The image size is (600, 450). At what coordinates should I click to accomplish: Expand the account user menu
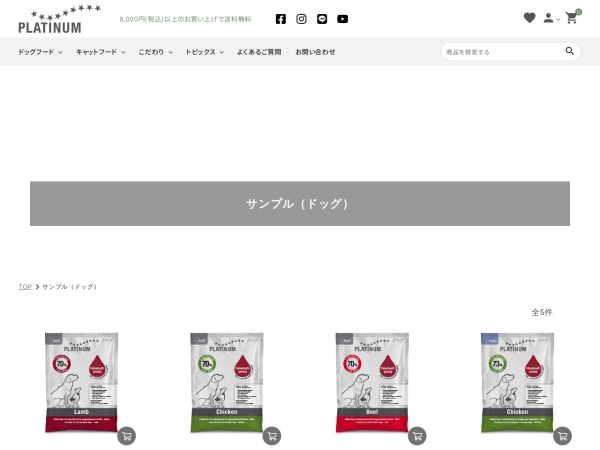tap(551, 18)
